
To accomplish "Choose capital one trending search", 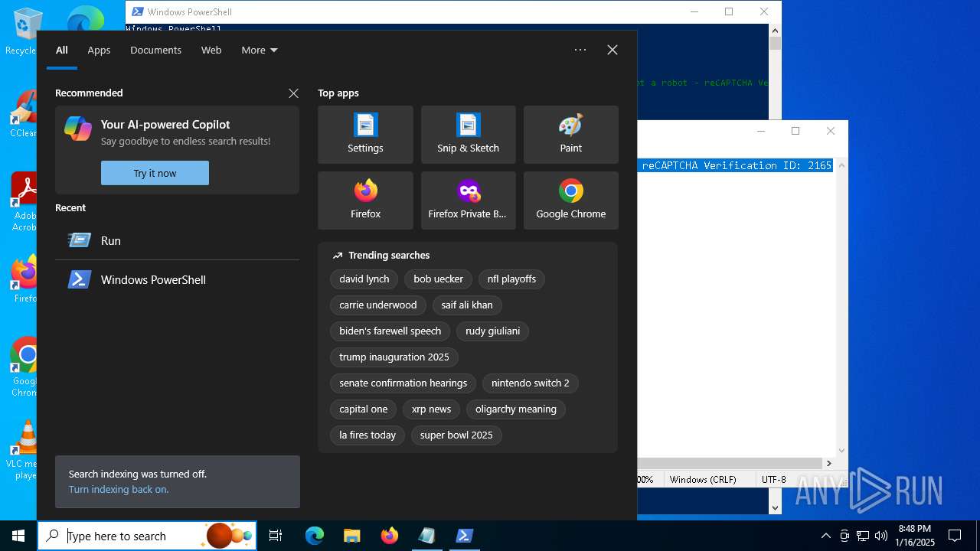I will click(364, 409).
